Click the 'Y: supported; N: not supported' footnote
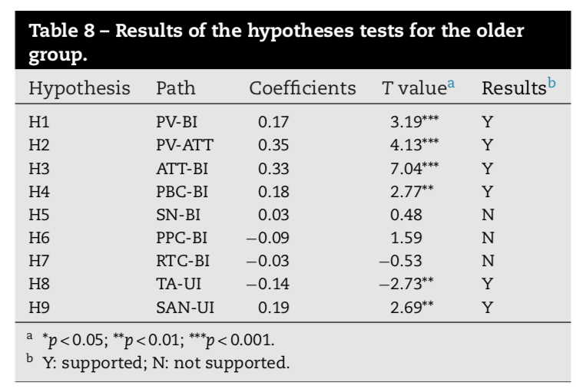This screenshot has width=576, height=392. (167, 362)
